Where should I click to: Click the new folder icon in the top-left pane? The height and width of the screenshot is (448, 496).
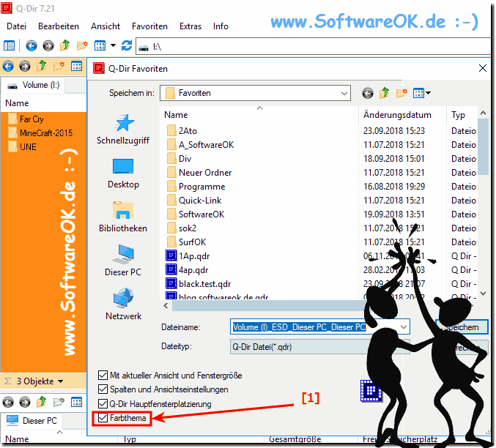(59, 67)
